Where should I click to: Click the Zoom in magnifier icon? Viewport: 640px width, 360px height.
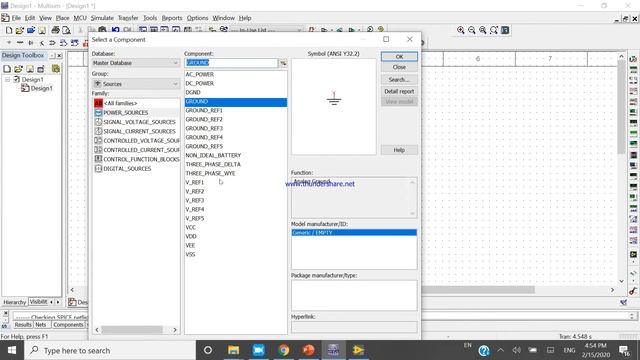click(460, 30)
